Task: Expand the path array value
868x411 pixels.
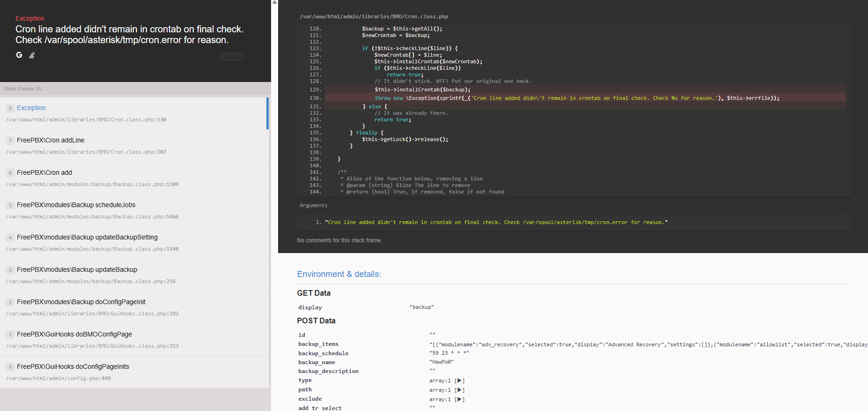Action: tap(460, 390)
